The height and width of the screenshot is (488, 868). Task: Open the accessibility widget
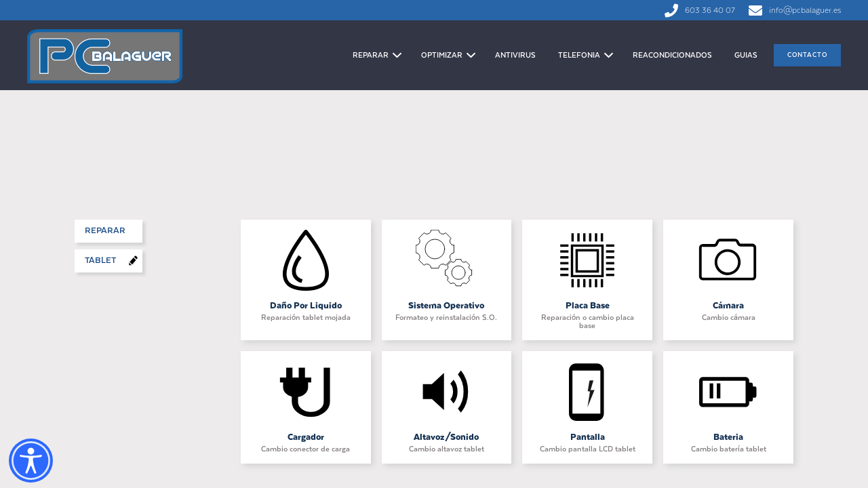tap(31, 461)
